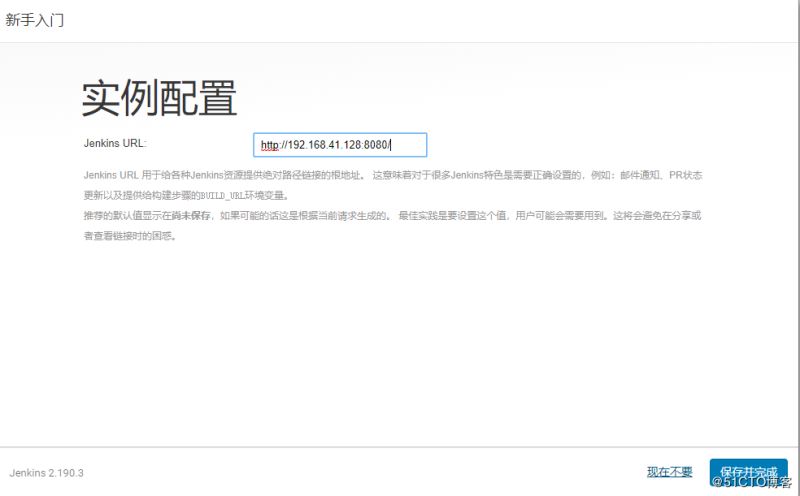
Task: Click last description line starting with 者查看链接
Action: tap(130, 236)
